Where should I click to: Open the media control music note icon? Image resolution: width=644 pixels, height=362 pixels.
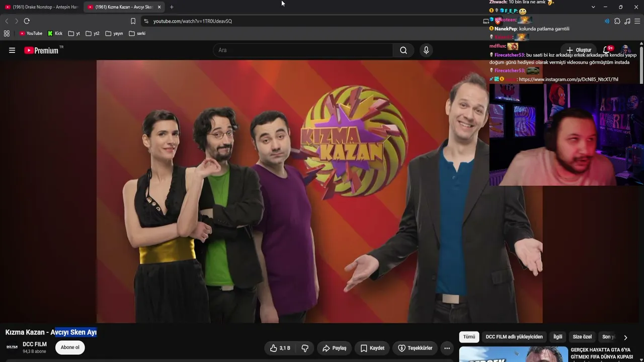(627, 21)
